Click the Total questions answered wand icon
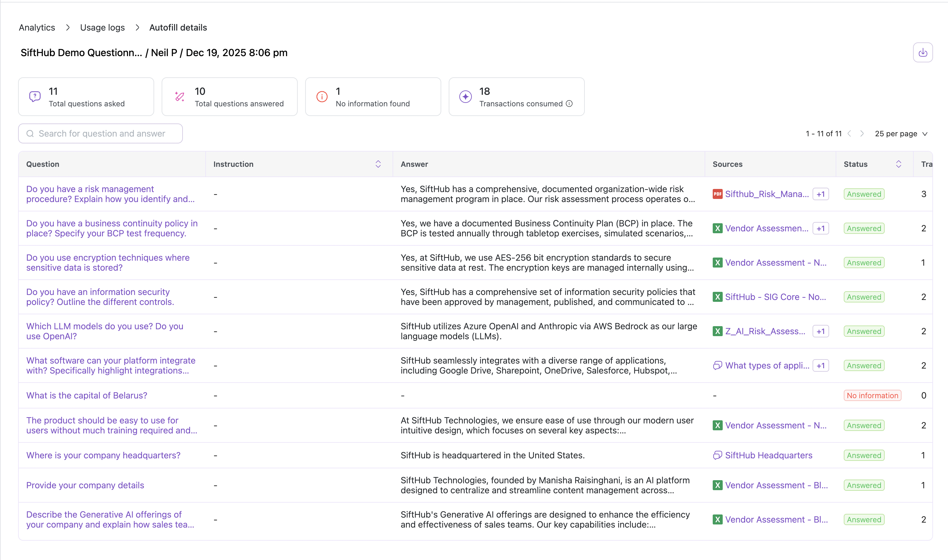The width and height of the screenshot is (948, 560). [x=180, y=97]
